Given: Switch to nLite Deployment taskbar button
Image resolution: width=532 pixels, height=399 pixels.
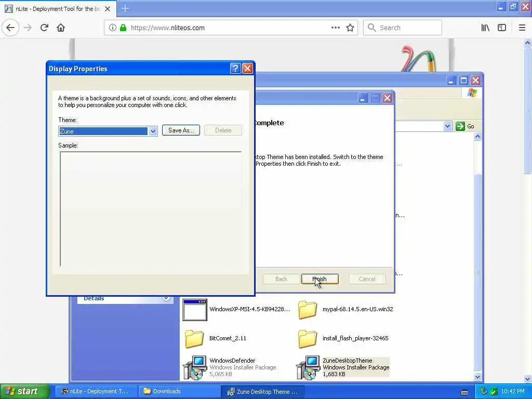Looking at the screenshot, I should pyautogui.click(x=95, y=391).
